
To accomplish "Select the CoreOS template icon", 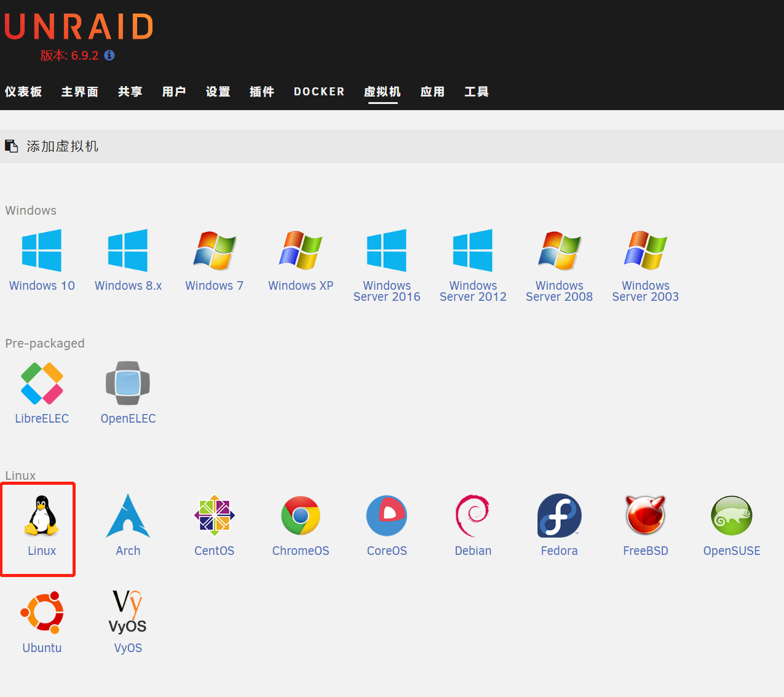I will coord(387,516).
